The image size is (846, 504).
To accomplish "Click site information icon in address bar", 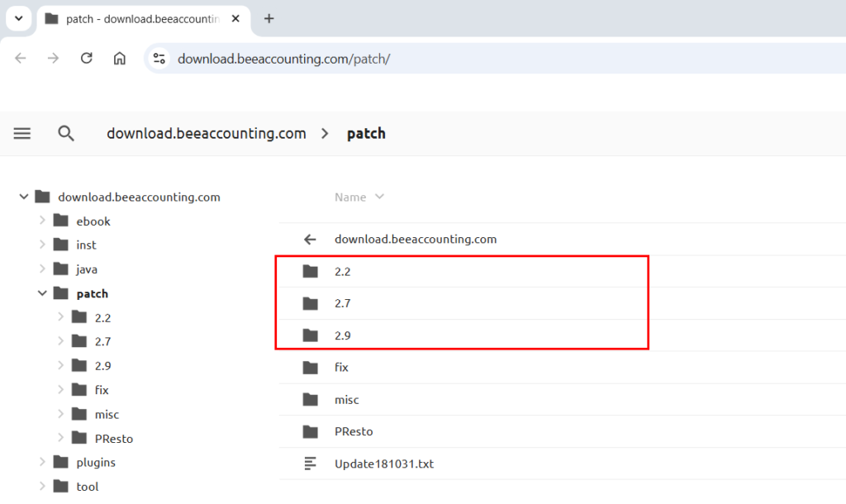I will tap(160, 59).
